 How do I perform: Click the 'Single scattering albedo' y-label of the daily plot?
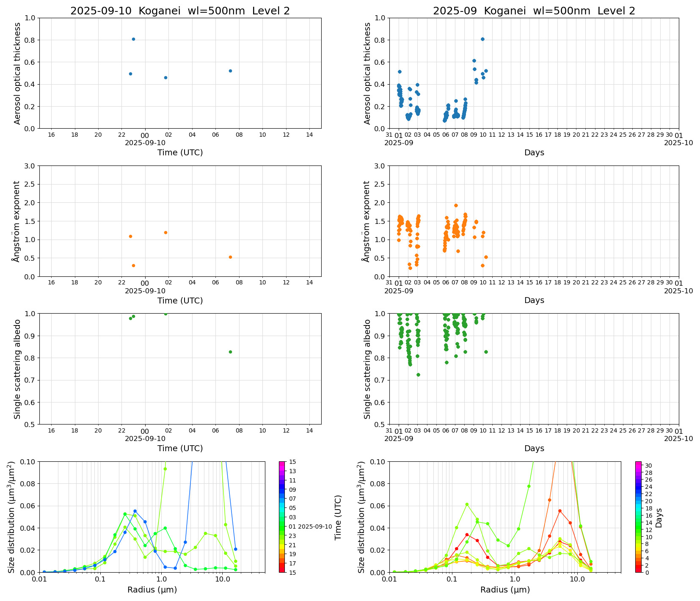(17, 369)
